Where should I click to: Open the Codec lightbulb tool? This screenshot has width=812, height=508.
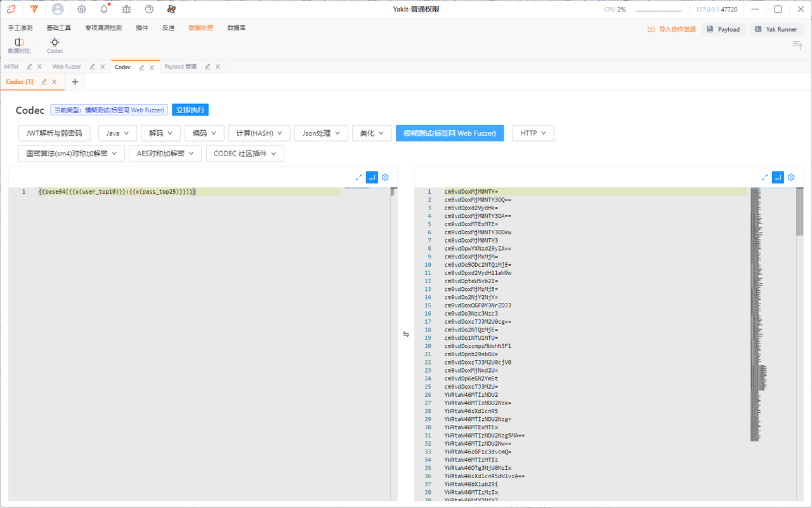(x=55, y=46)
